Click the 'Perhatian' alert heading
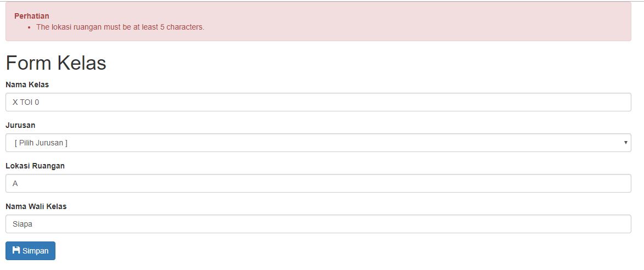Screen dimensions: 644x270 [x=32, y=16]
